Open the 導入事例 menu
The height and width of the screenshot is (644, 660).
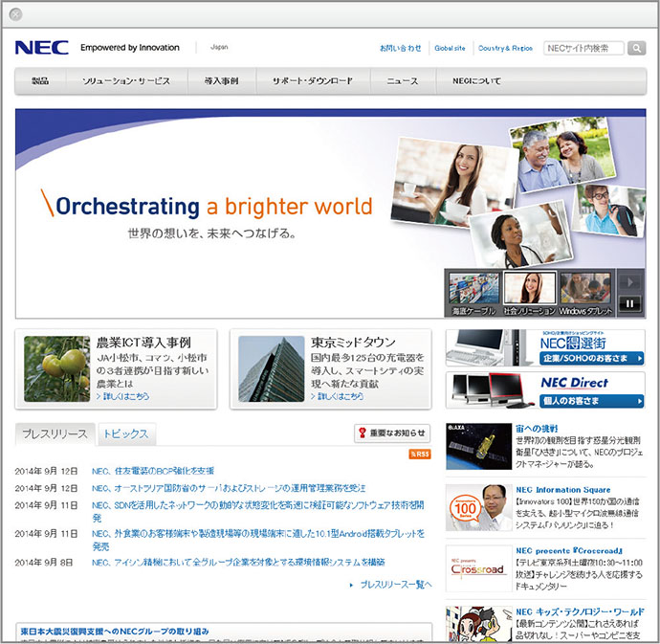[221, 81]
